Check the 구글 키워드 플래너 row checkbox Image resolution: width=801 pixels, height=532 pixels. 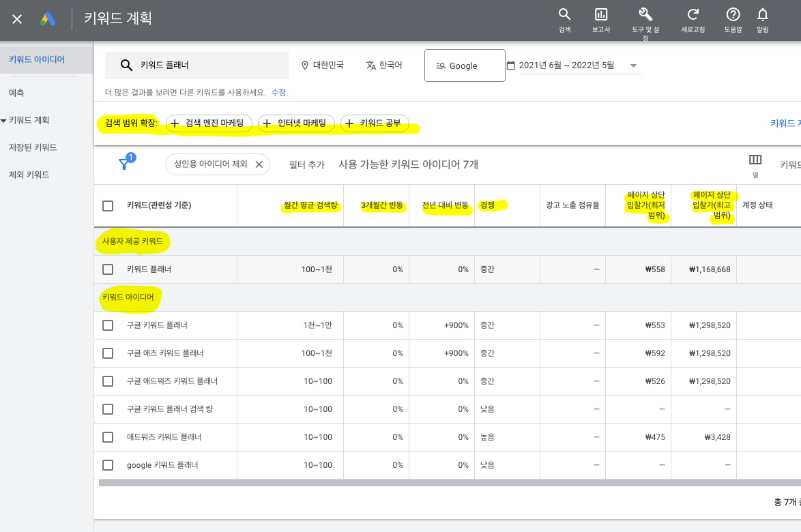click(108, 325)
